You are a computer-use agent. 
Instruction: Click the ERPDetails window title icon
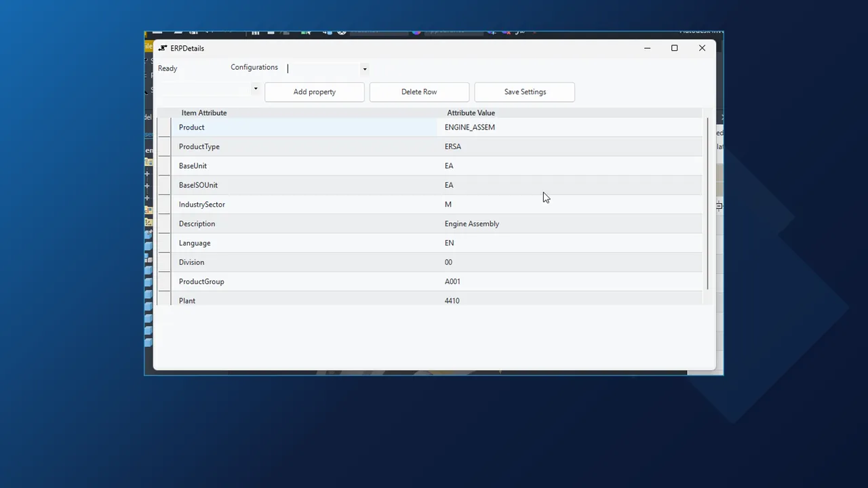pyautogui.click(x=163, y=48)
